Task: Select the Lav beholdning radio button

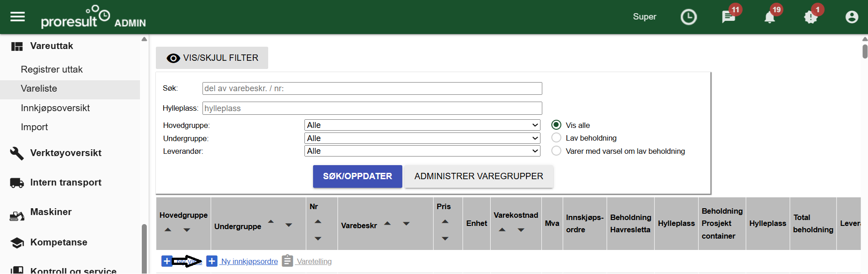Action: [556, 137]
